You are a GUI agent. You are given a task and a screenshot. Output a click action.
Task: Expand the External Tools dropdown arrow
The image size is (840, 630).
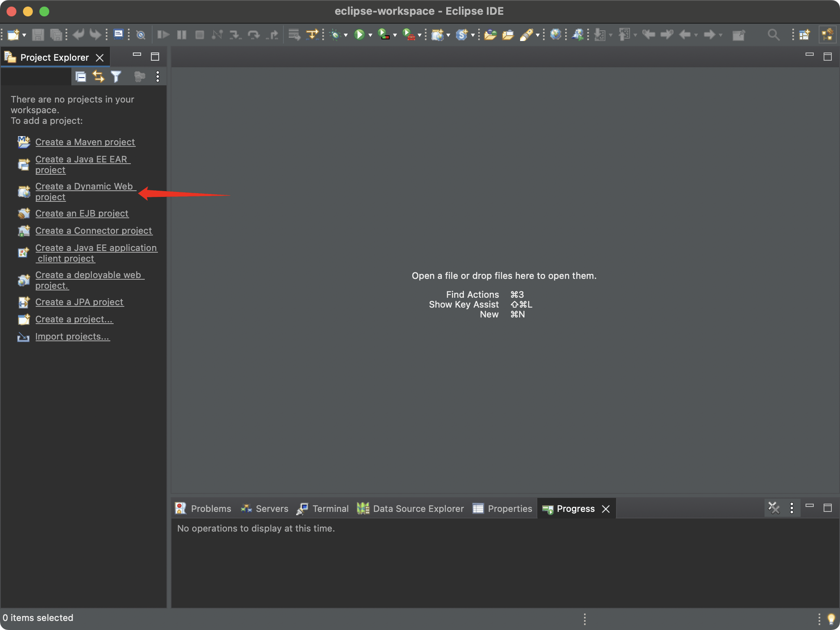click(420, 35)
